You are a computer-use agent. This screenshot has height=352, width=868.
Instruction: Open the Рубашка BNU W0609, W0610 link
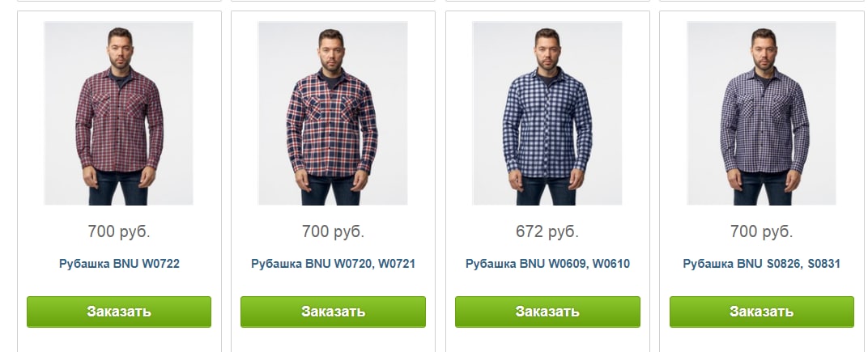(547, 264)
